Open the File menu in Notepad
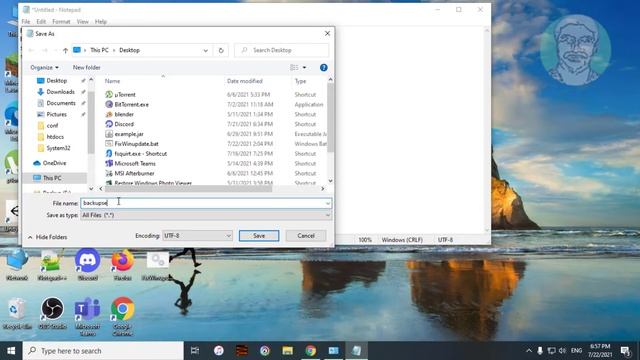This screenshot has width=640, height=360. pyautogui.click(x=26, y=22)
